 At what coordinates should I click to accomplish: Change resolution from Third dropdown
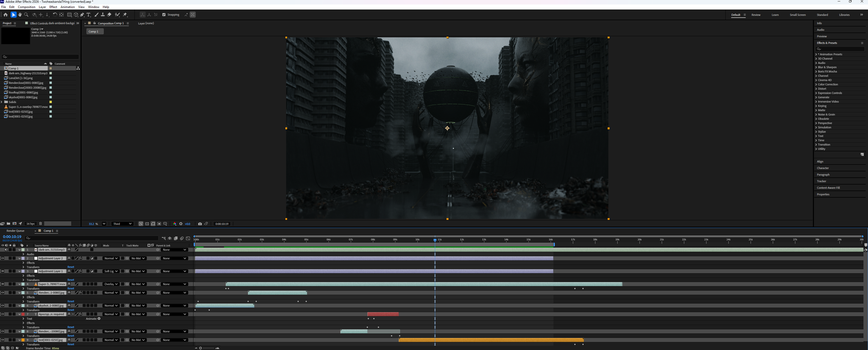click(x=122, y=223)
